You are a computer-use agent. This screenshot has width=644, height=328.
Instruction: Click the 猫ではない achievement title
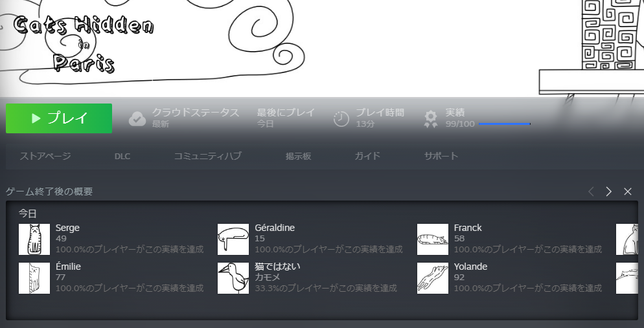click(278, 267)
